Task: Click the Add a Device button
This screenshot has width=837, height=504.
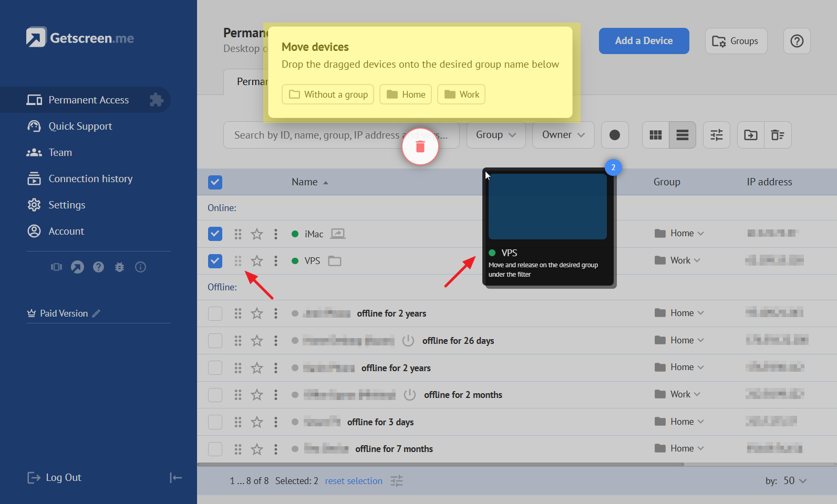Action: pos(644,41)
